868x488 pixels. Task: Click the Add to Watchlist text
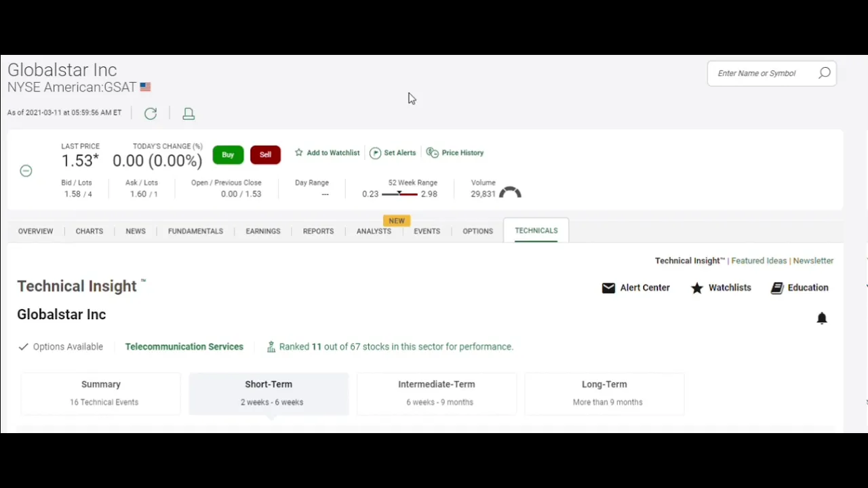[333, 152]
